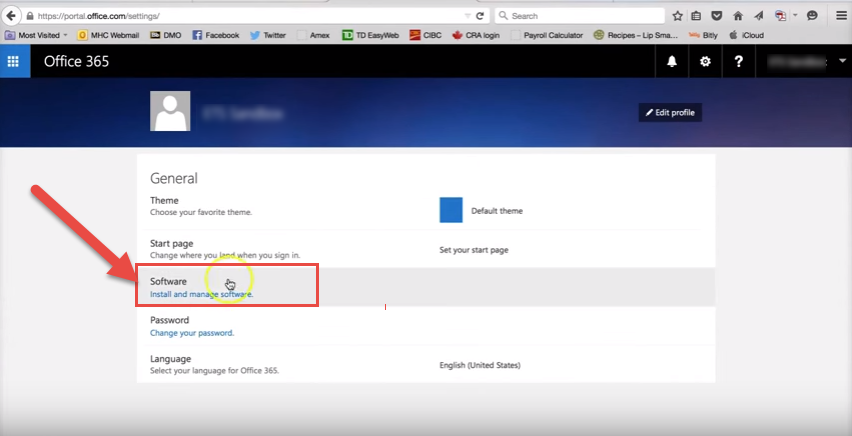Open the Password setting row
This screenshot has width=852, height=436.
[x=426, y=325]
